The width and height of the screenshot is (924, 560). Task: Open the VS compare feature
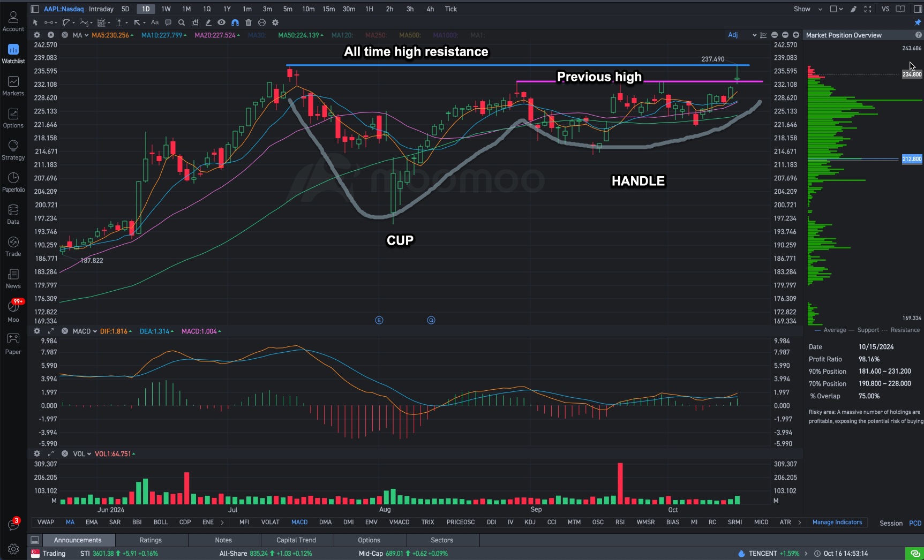tap(885, 9)
